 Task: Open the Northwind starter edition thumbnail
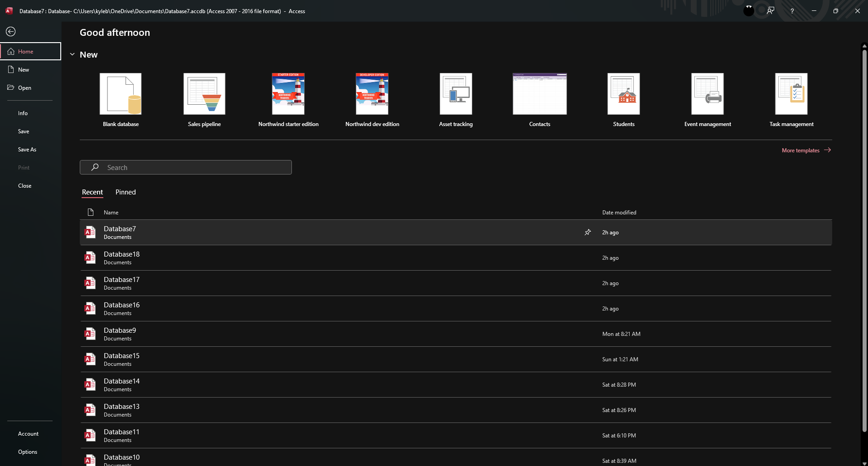[288, 94]
